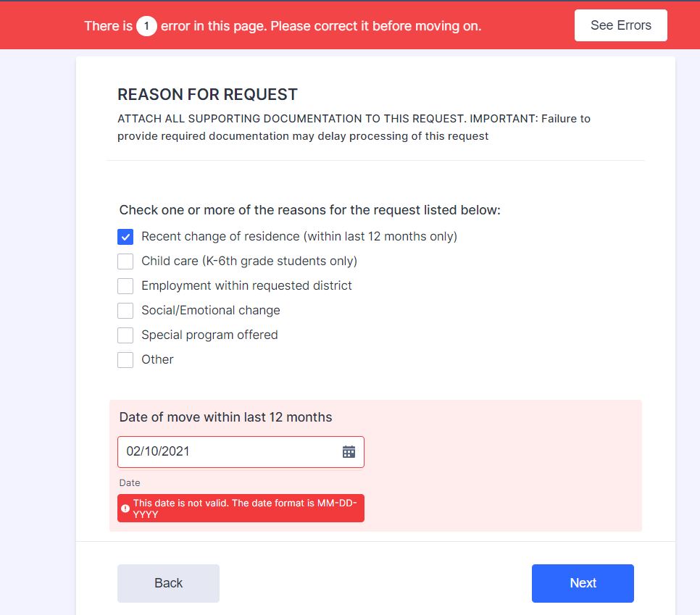Click the date of move input field
The height and width of the screenshot is (615, 700).
coord(241,452)
